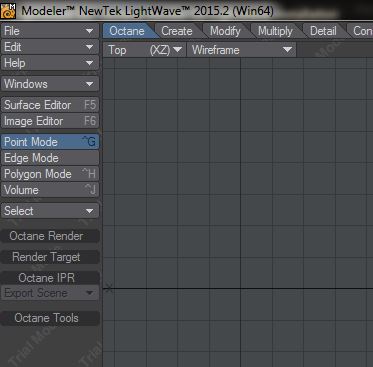Click the Octane Render button
This screenshot has height=367, width=373.
click(x=50, y=236)
